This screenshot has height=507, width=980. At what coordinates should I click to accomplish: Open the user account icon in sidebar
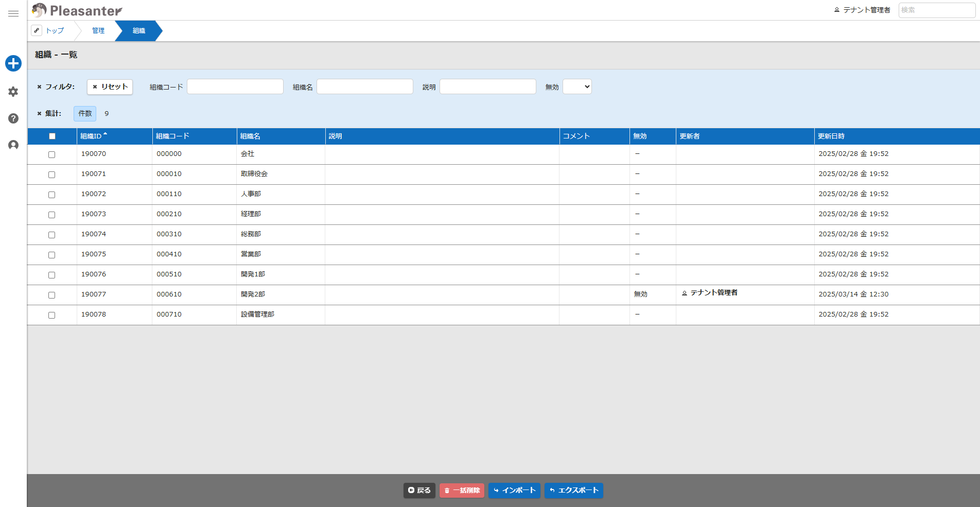coord(13,145)
